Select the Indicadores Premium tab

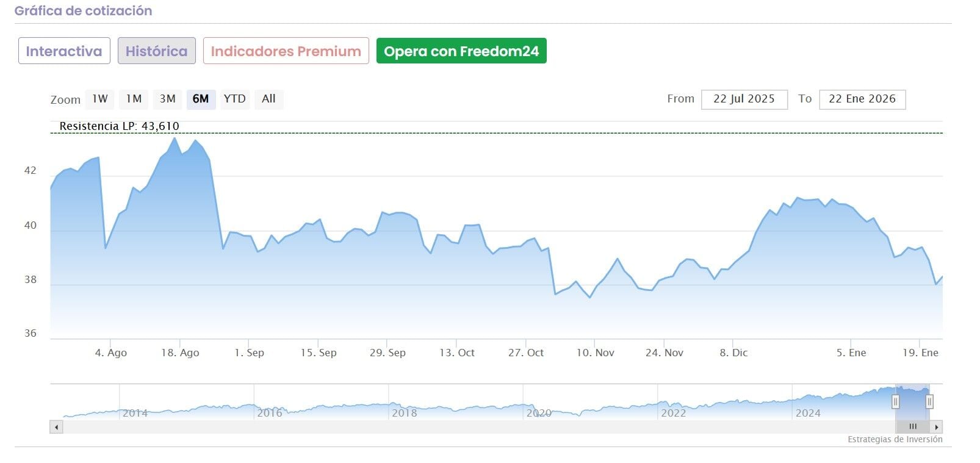(286, 51)
